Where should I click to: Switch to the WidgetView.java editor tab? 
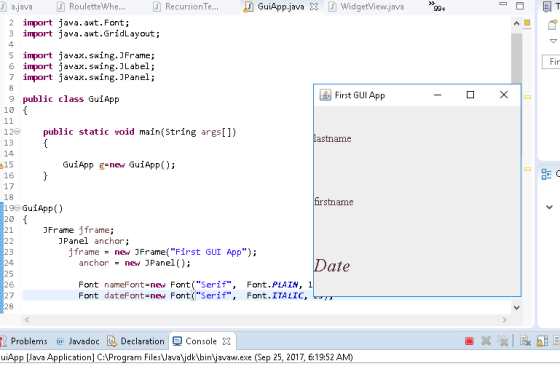click(366, 6)
